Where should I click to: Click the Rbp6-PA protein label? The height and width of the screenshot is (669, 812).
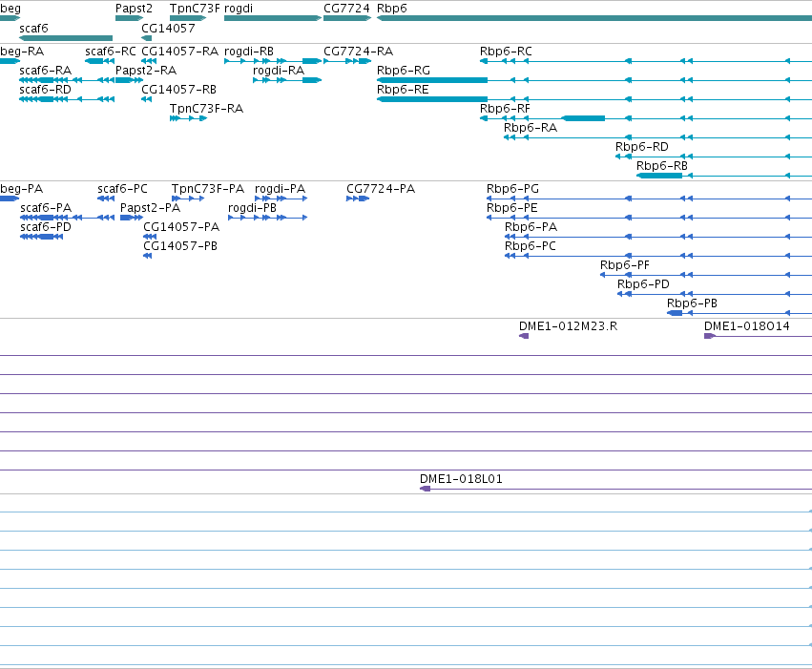point(531,227)
